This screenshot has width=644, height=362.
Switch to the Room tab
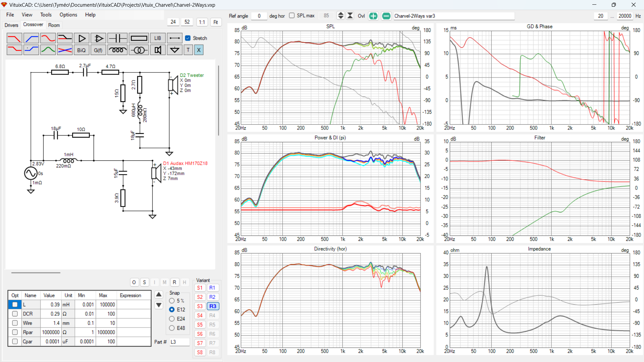click(x=54, y=25)
